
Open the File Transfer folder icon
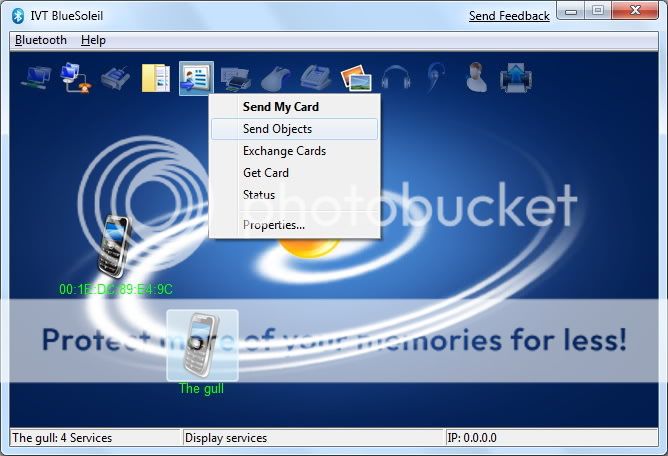pyautogui.click(x=155, y=78)
